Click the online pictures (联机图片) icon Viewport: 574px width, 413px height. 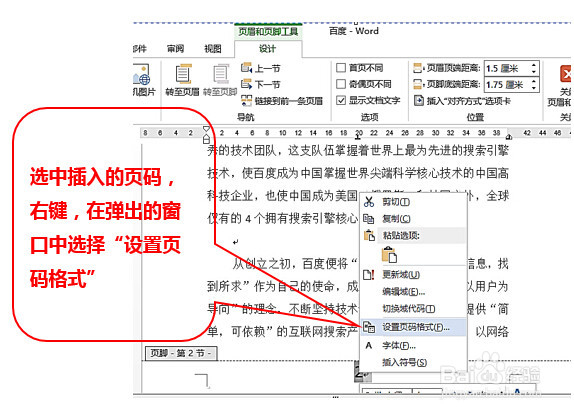coord(142,75)
